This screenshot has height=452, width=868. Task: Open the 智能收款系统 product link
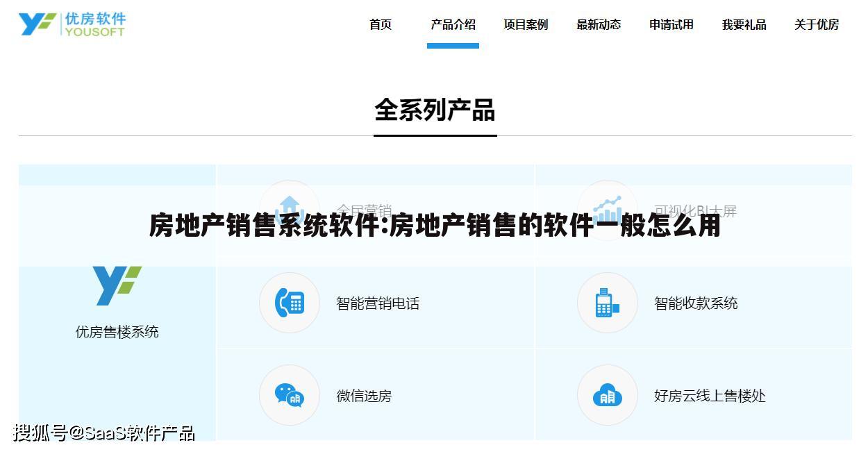point(696,303)
